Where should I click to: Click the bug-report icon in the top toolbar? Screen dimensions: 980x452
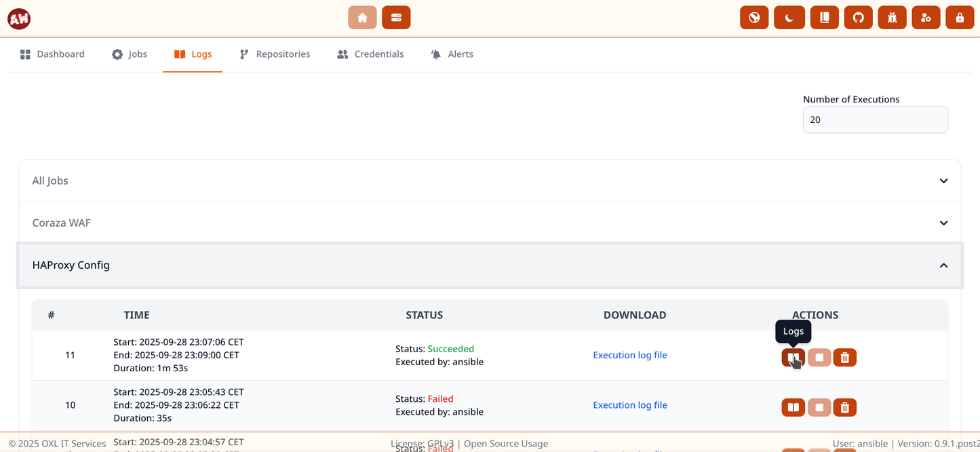(892, 17)
